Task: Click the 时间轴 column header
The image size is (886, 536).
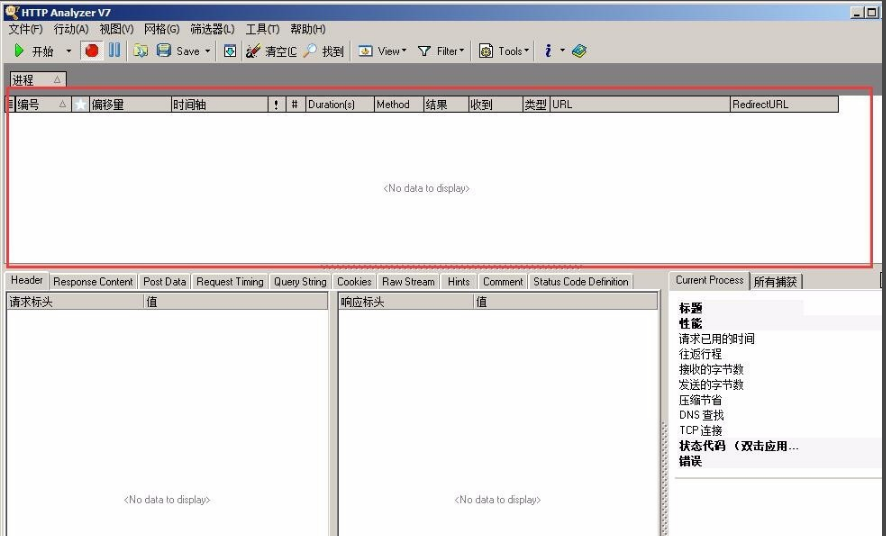Action: pos(219,104)
